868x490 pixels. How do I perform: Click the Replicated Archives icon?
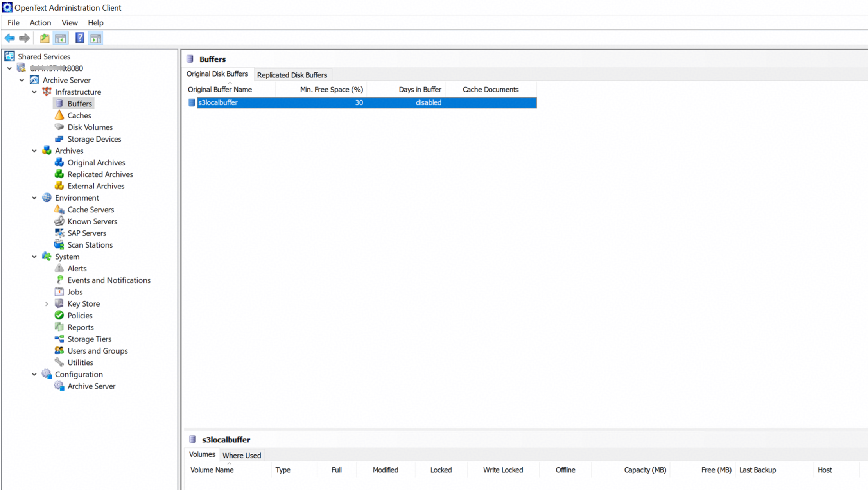pos(59,174)
